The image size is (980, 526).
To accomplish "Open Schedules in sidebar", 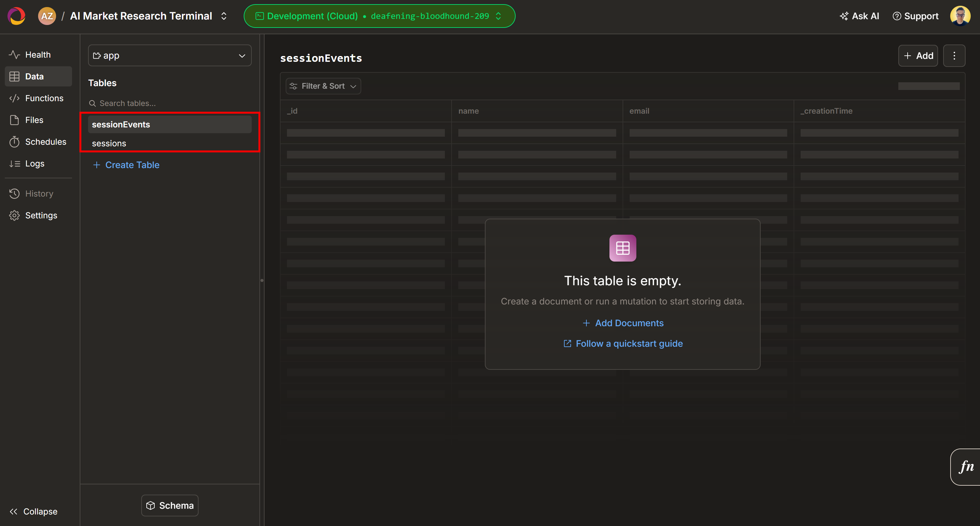I will pyautogui.click(x=45, y=142).
